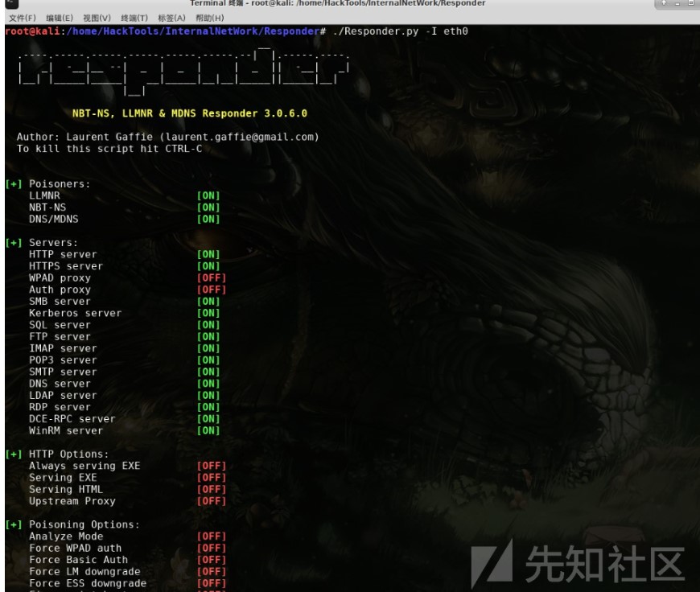Click the [ON] status beside DNS/MDNS
This screenshot has width=700, height=592.
click(x=208, y=220)
